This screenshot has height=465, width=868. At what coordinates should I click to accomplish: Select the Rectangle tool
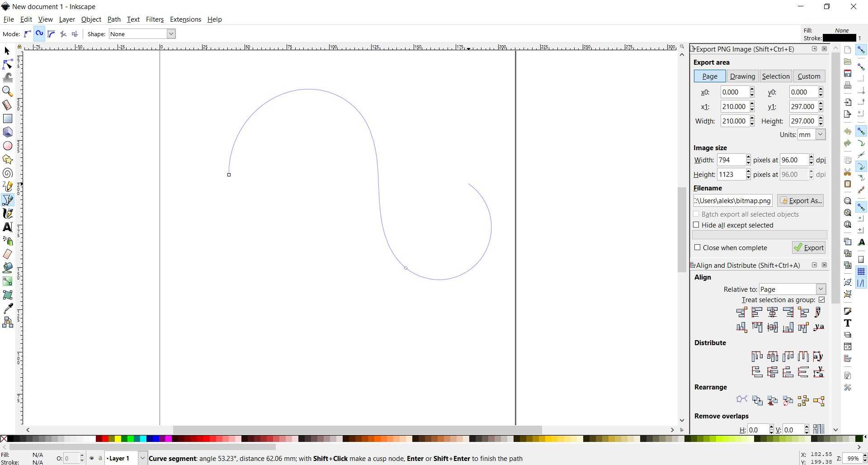tap(8, 119)
